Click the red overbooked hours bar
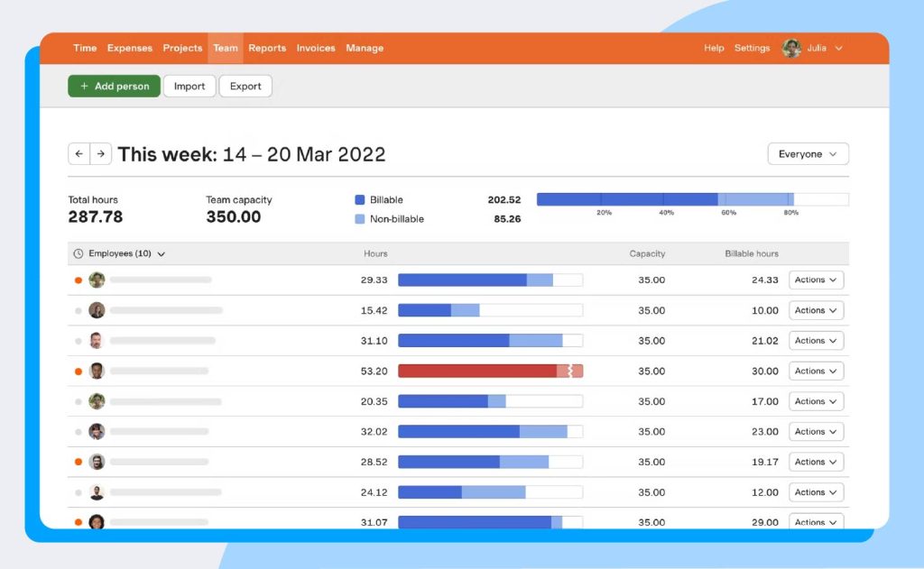This screenshot has width=924, height=569. coord(487,371)
